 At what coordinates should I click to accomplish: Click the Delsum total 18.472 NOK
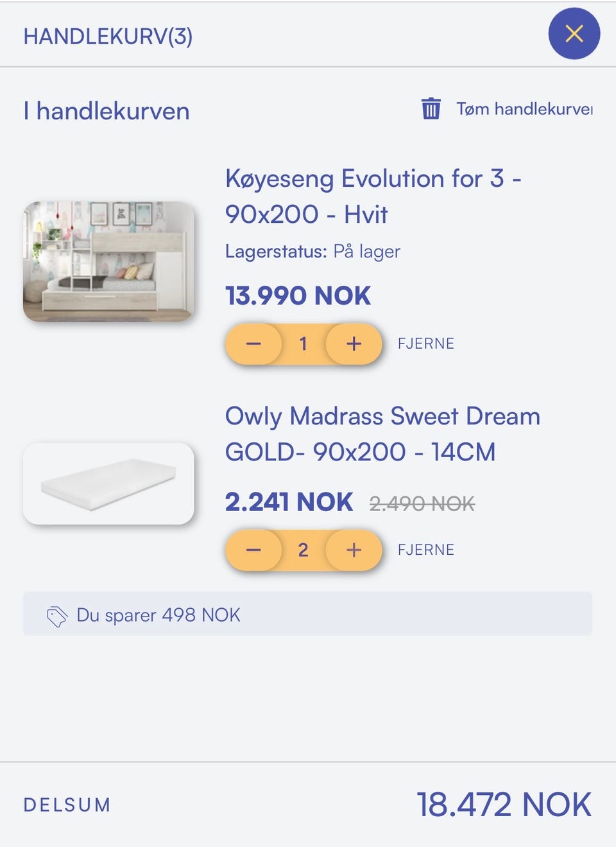[504, 805]
